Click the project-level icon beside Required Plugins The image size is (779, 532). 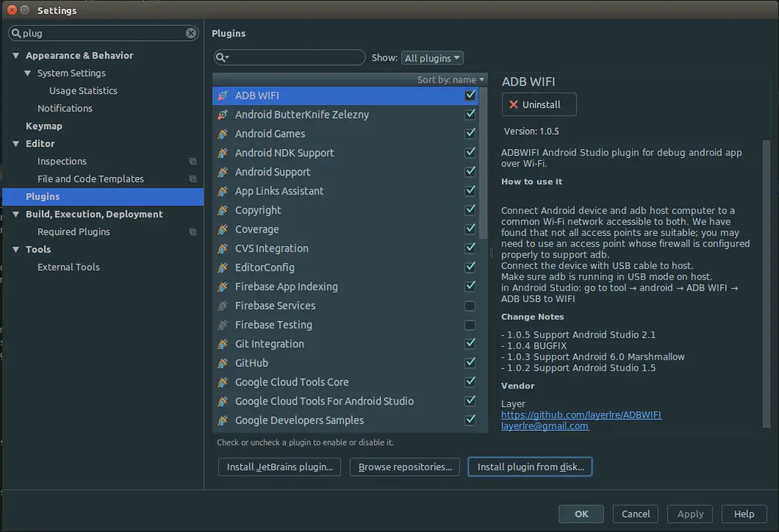tap(193, 232)
